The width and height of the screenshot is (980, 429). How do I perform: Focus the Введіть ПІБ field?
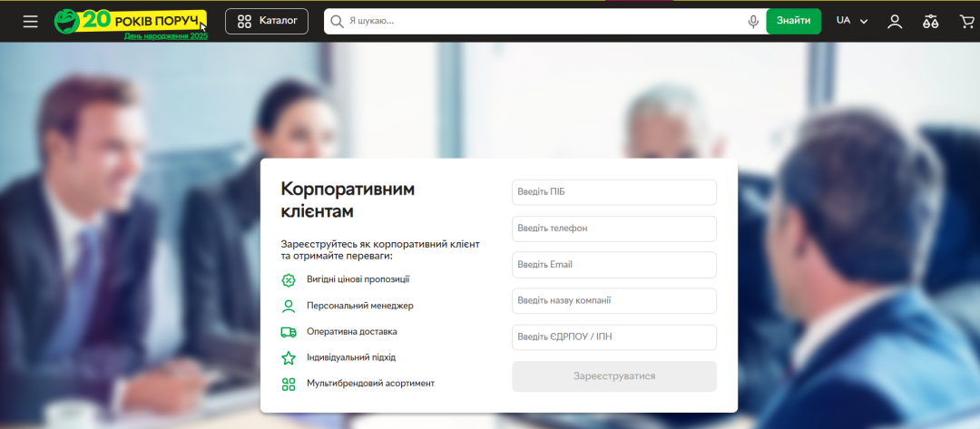(613, 192)
